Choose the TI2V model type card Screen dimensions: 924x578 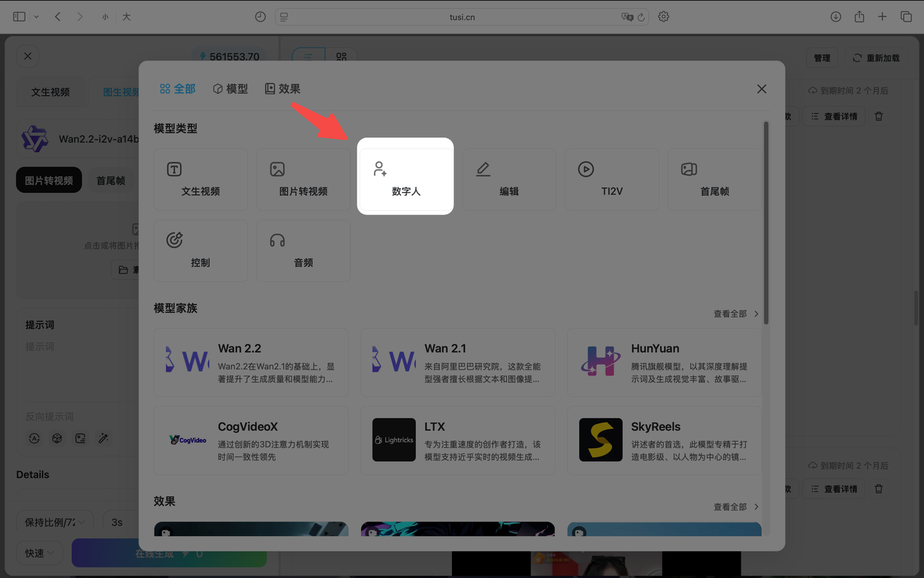[x=611, y=180]
